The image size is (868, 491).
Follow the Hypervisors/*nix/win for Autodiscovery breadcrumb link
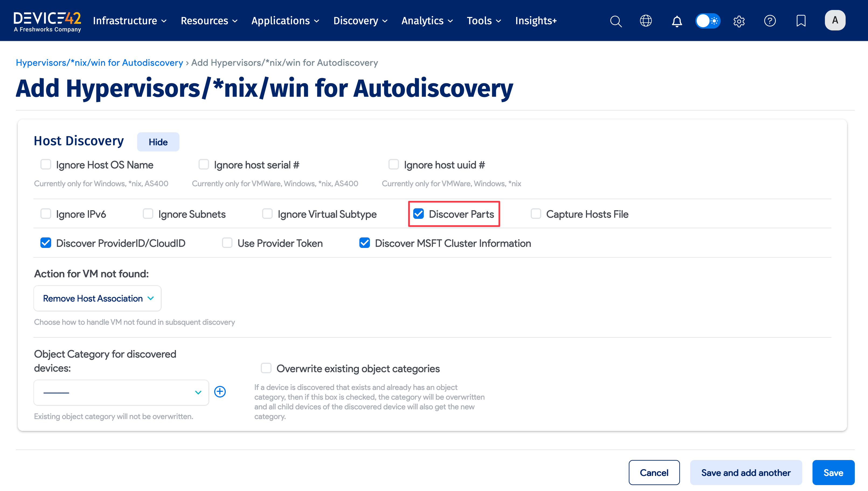click(x=99, y=63)
